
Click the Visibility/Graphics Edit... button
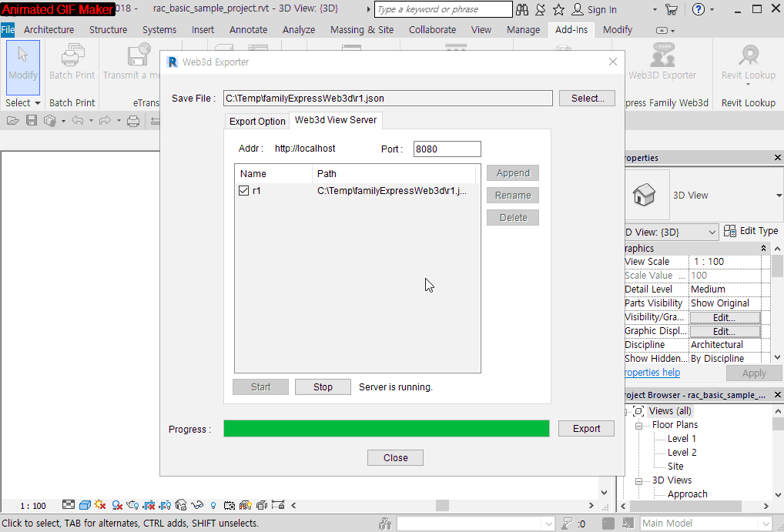[x=725, y=317]
